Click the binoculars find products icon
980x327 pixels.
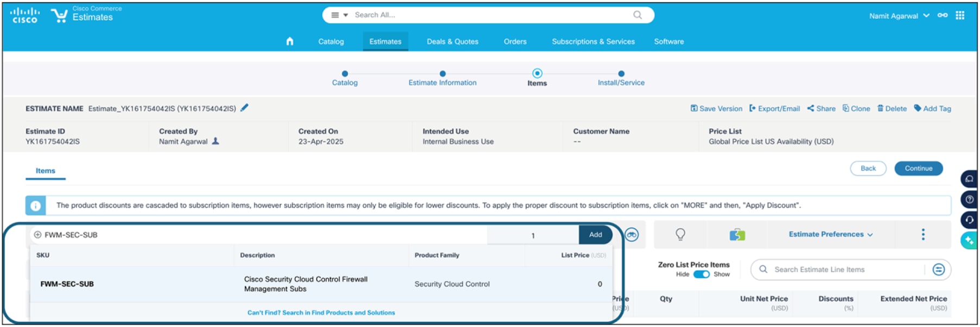tap(632, 235)
